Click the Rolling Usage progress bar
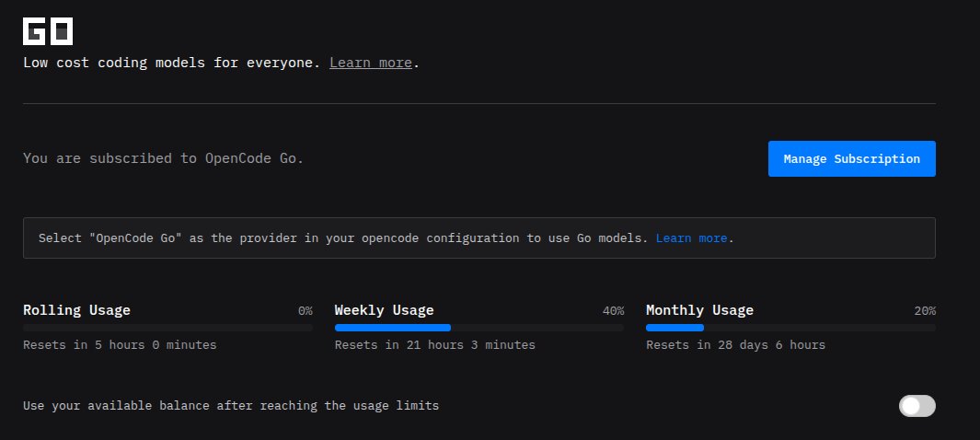The image size is (980, 440). click(167, 328)
